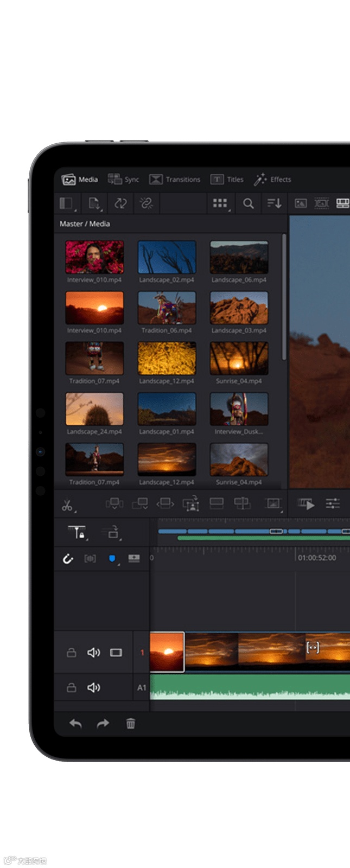Expand the thumbnail view options dropdown
The height and width of the screenshot is (868, 350).
tap(220, 203)
